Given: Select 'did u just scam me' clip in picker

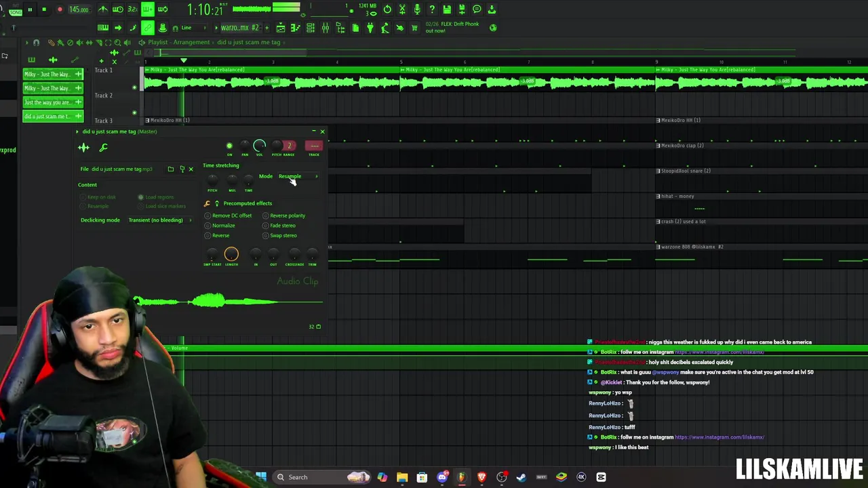Looking at the screenshot, I should point(53,117).
